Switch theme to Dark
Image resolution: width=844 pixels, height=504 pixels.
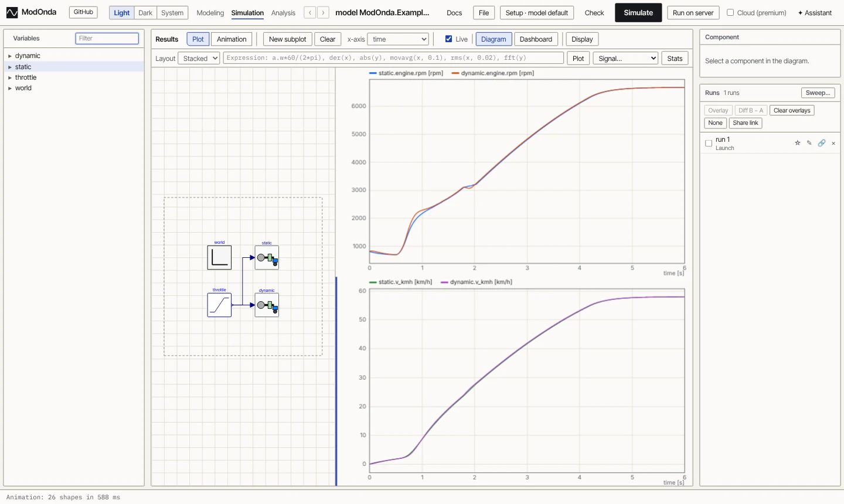pyautogui.click(x=145, y=12)
